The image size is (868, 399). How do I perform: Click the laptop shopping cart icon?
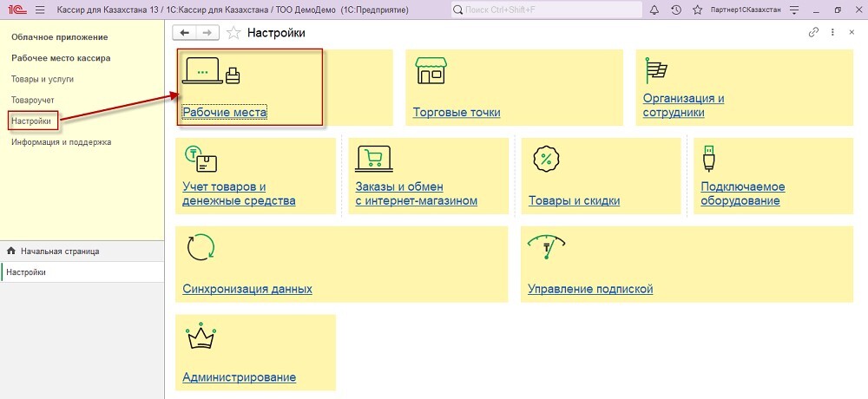[x=374, y=159]
